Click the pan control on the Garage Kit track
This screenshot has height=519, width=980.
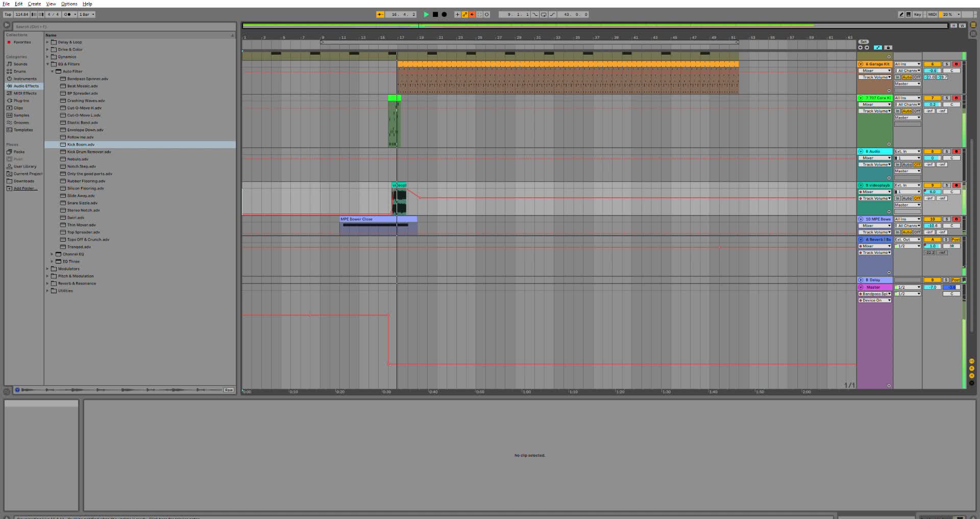click(x=951, y=70)
